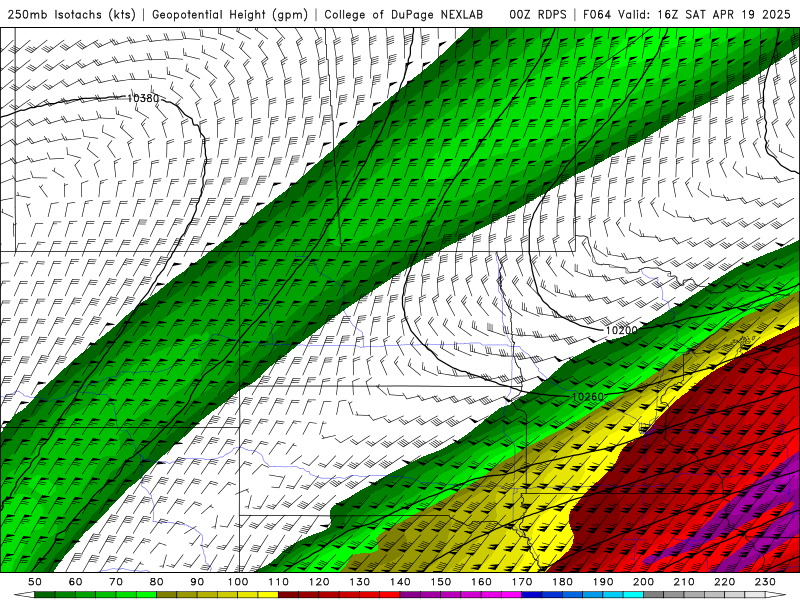Click the 10260 height contour label
Viewport: 800px width, 600px height.
pos(587,396)
